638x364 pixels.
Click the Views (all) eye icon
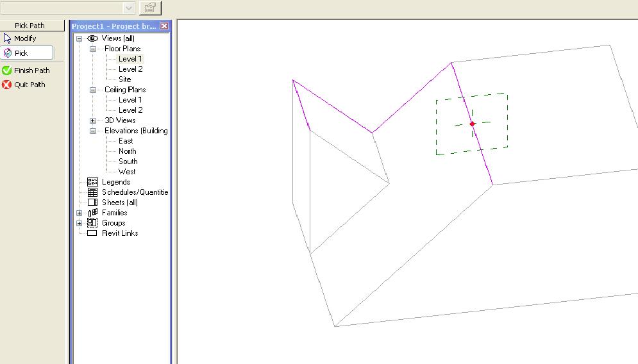coord(92,38)
